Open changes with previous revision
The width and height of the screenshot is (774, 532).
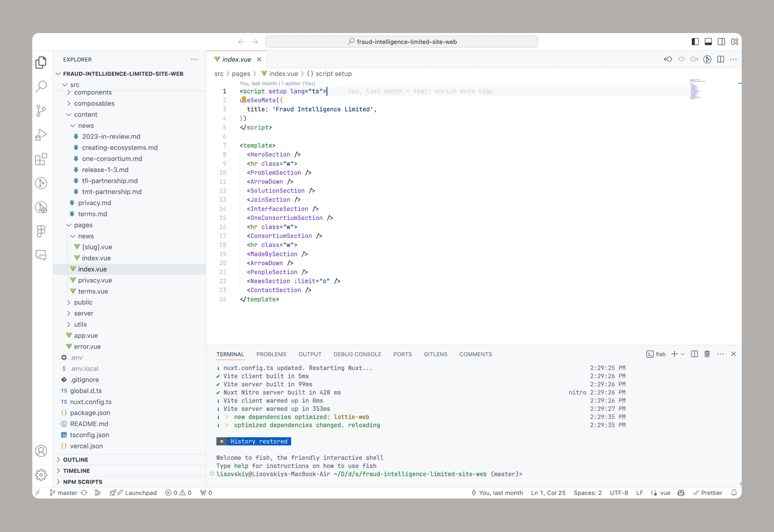(668, 59)
